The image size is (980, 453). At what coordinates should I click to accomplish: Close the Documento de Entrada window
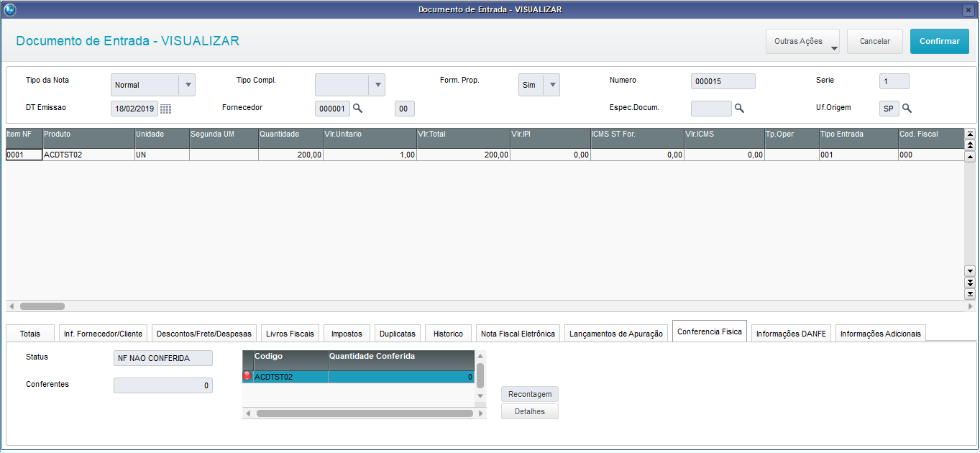tap(968, 9)
